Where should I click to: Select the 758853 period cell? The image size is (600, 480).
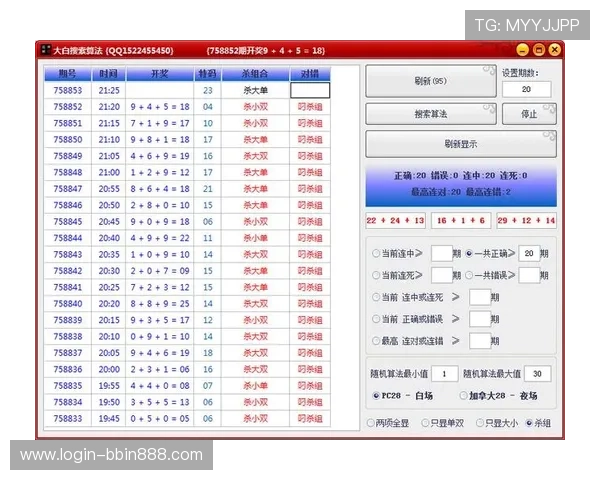pyautogui.click(x=68, y=90)
